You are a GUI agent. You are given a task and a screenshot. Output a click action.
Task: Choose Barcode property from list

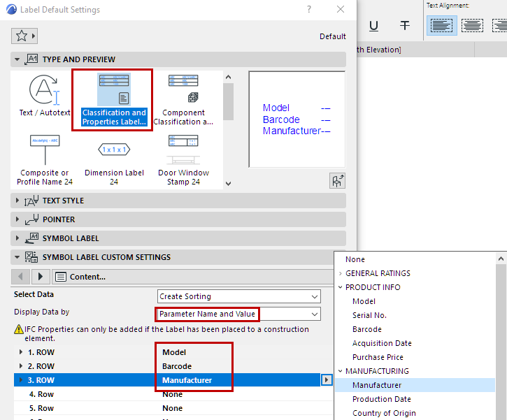click(x=367, y=329)
